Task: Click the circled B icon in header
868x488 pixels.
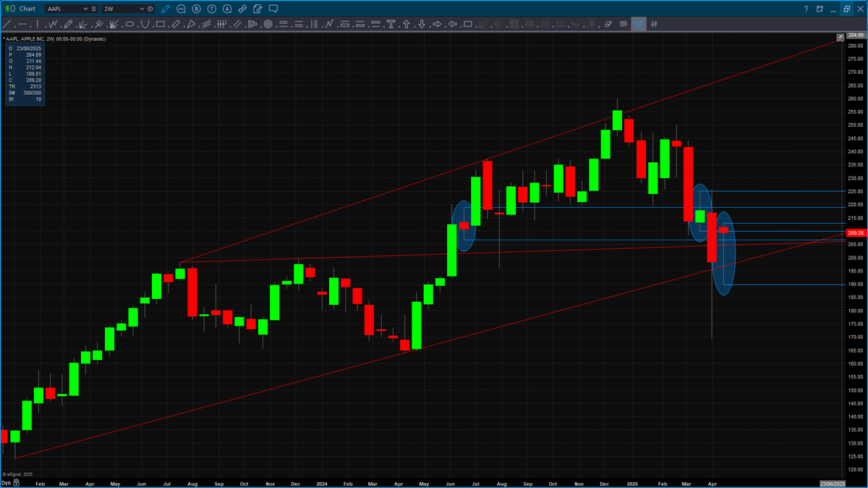Action: 196,9
